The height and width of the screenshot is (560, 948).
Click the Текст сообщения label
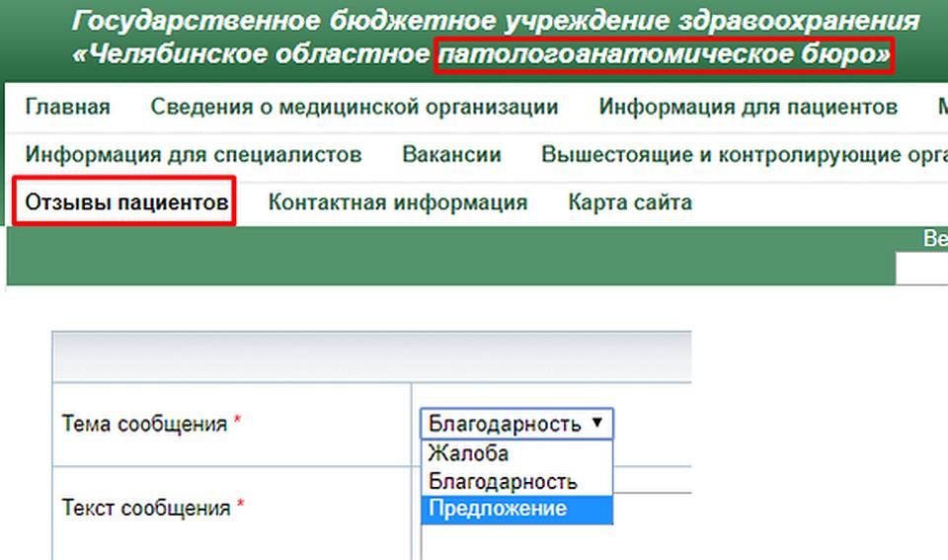tap(146, 508)
